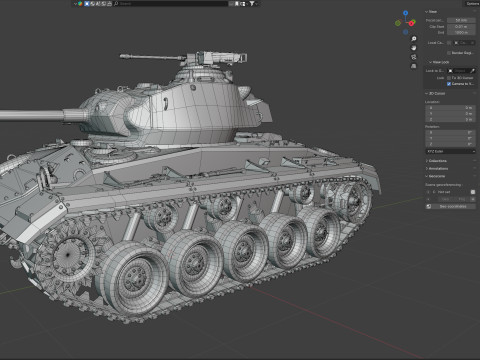Click the icon left of Geo-coordinates button
This screenshot has height=360, width=480.
429,206
